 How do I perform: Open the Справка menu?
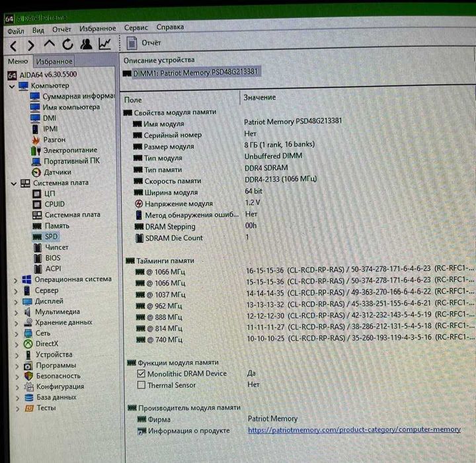click(x=170, y=27)
